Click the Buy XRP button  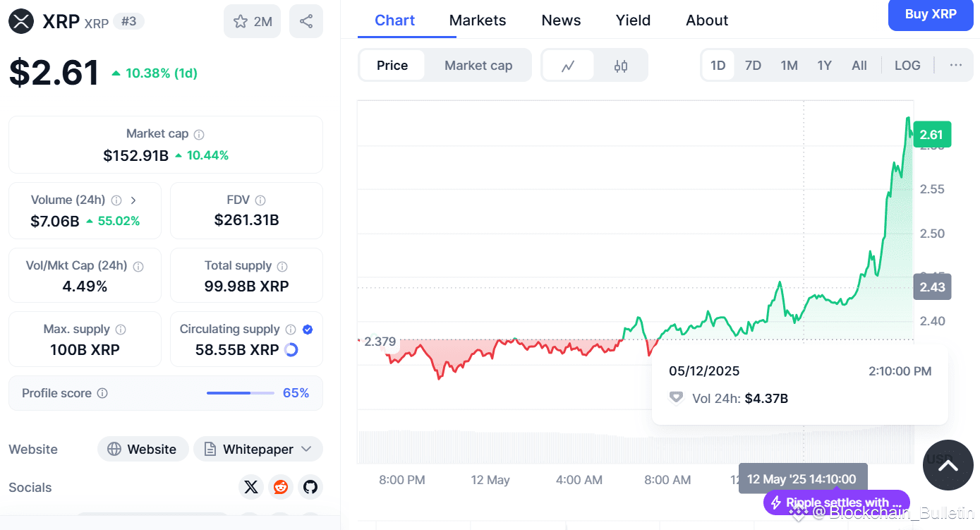tap(930, 15)
